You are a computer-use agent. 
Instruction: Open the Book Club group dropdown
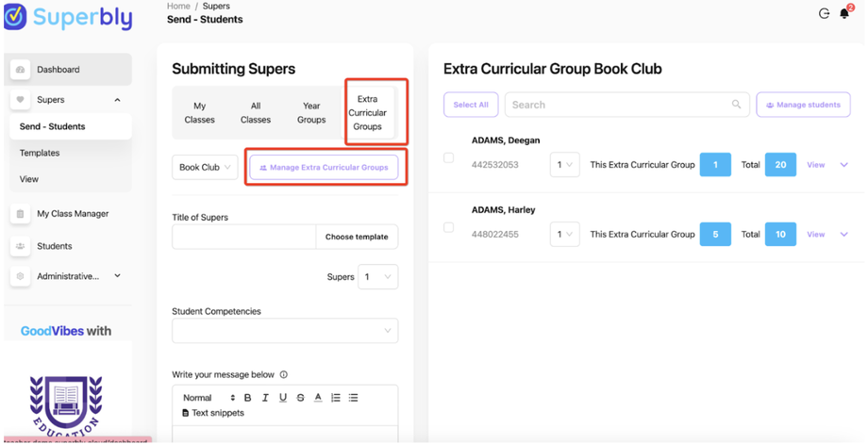[205, 167]
